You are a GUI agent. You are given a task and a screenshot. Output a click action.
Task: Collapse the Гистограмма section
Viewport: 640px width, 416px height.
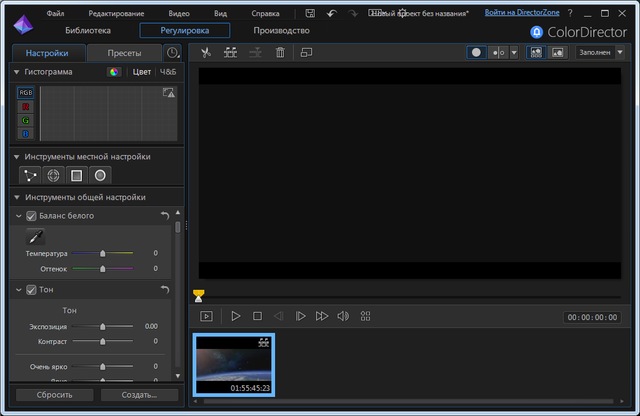(16, 72)
